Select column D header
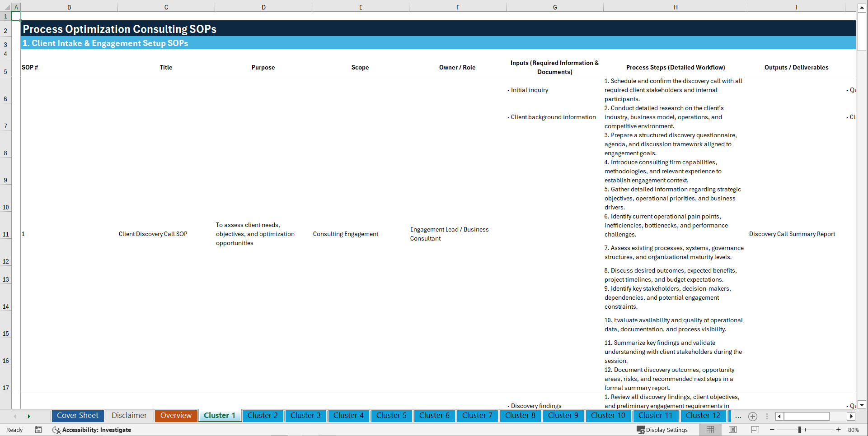Screen dimensions: 868x436 click(x=263, y=7)
